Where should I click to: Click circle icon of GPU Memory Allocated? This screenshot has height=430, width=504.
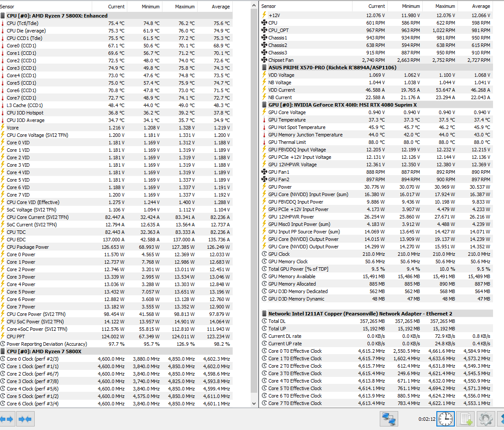coord(264,284)
